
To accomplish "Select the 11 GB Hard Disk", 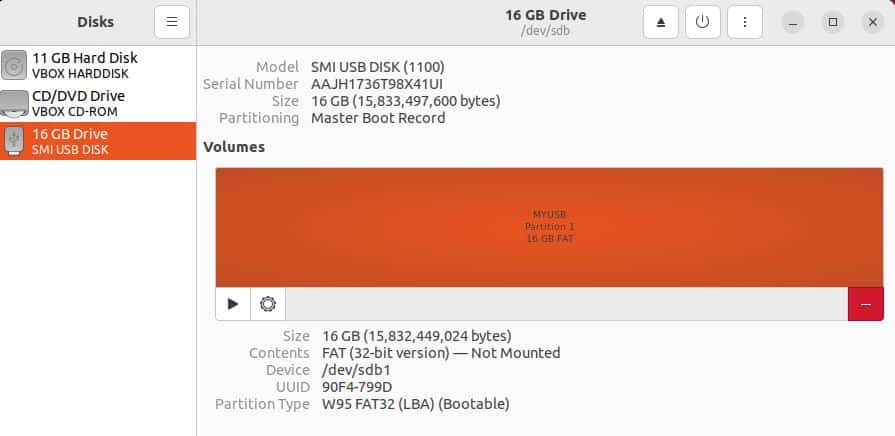I will point(98,65).
